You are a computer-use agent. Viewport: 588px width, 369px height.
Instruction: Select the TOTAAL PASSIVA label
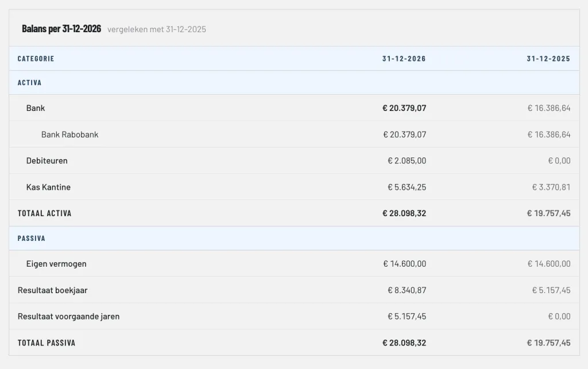[47, 343]
